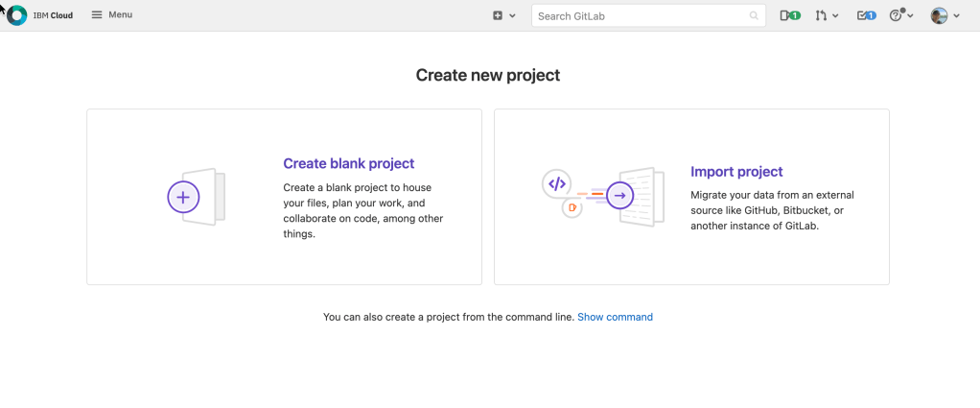Focus the Search GitLab field

[x=638, y=15]
